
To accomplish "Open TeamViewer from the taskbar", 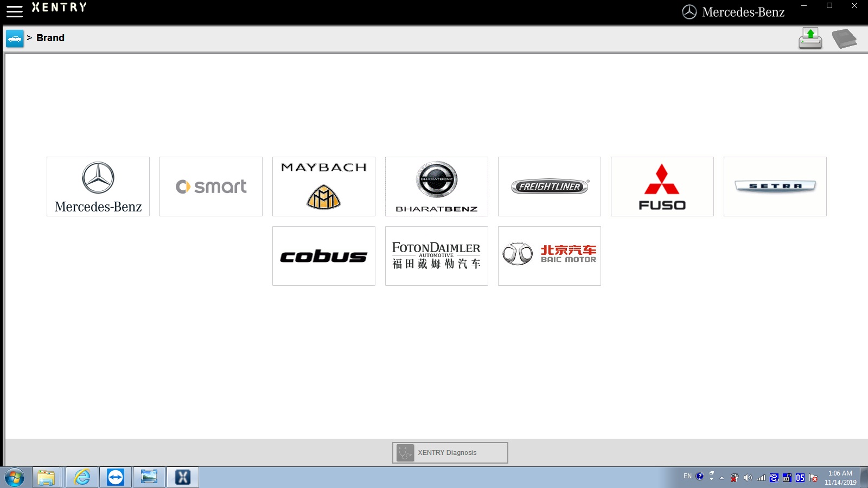I will click(116, 478).
